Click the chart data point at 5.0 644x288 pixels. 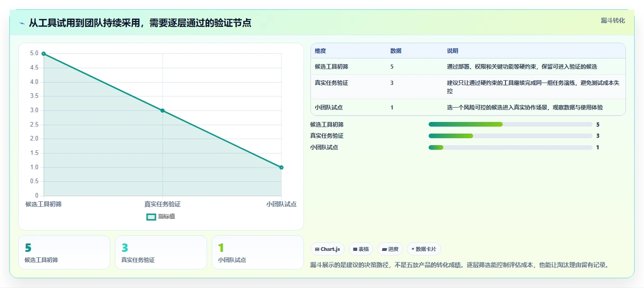44,54
